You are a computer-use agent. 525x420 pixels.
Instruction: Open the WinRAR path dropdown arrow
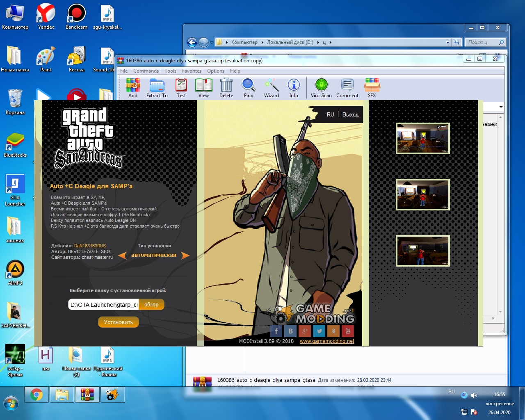(501, 107)
